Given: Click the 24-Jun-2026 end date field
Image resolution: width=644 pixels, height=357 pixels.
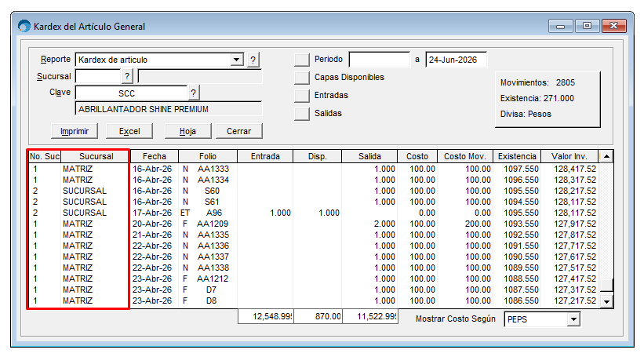Looking at the screenshot, I should pos(457,60).
